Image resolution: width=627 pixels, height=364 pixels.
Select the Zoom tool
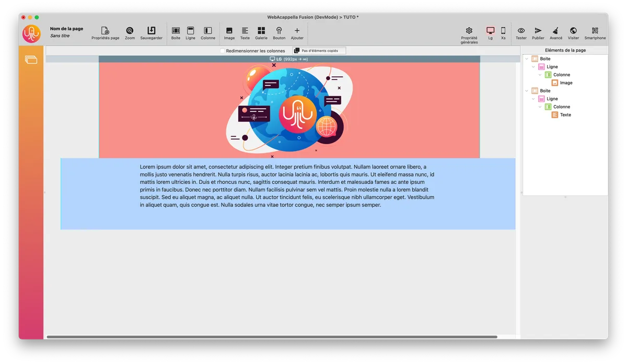coord(130,31)
